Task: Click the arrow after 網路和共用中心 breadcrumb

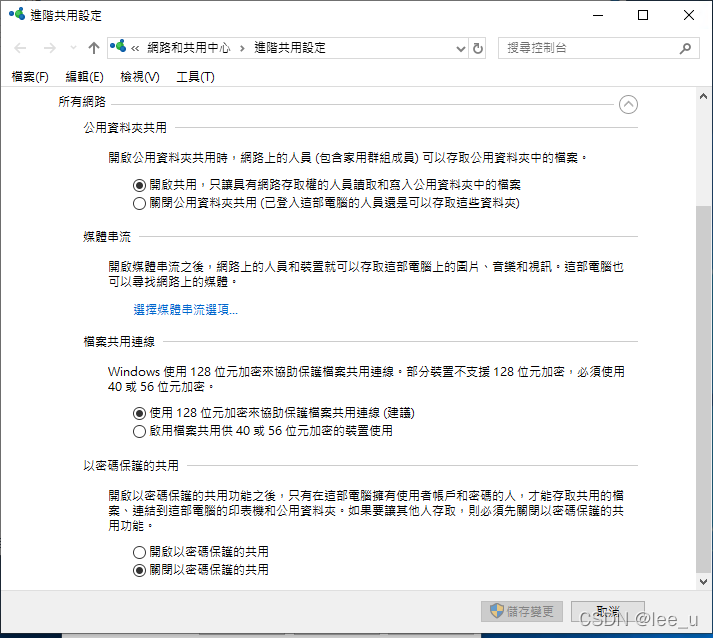Action: [x=242, y=48]
